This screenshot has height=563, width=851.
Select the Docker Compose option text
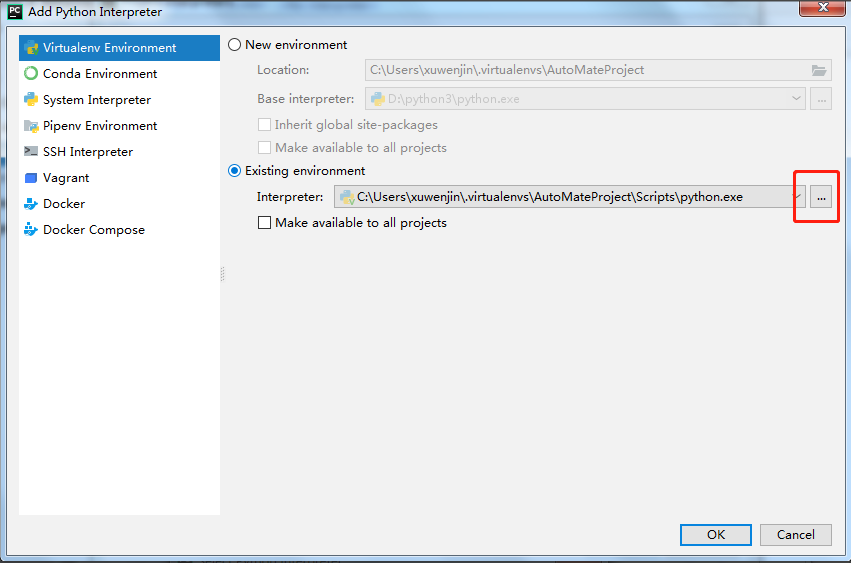pos(94,230)
